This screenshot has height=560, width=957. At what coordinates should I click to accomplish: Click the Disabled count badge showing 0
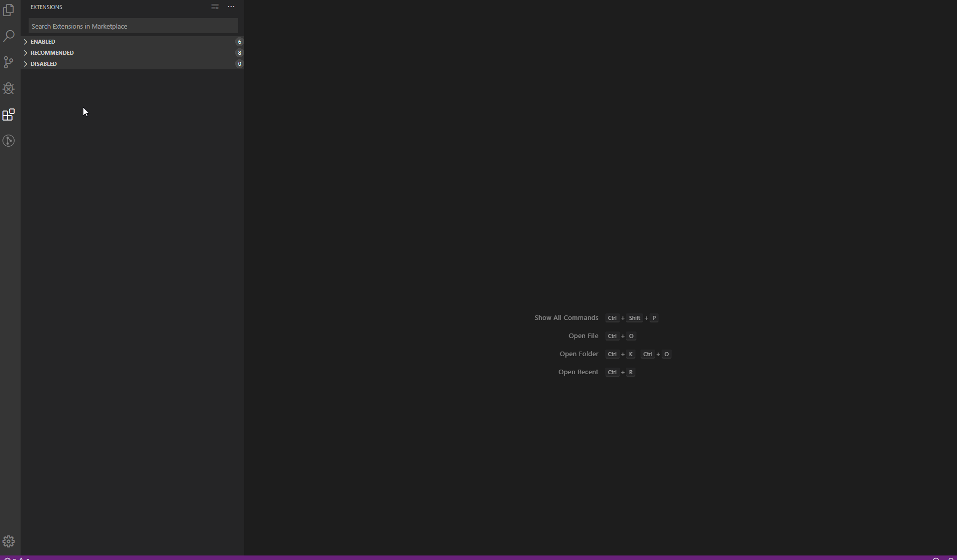point(240,64)
